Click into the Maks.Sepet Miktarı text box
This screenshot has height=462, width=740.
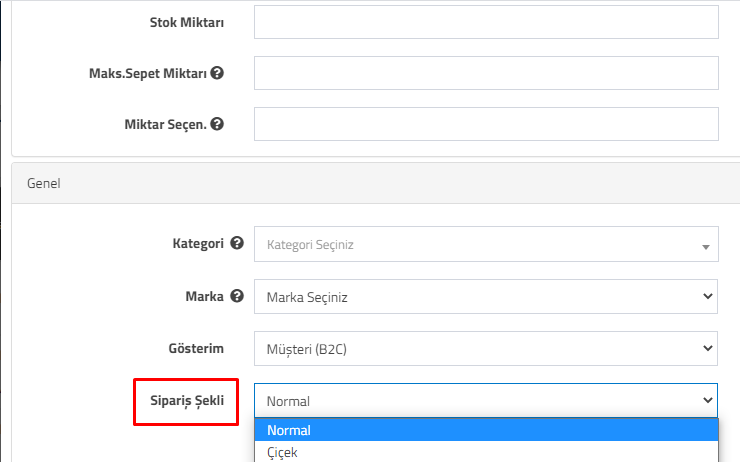click(486, 73)
